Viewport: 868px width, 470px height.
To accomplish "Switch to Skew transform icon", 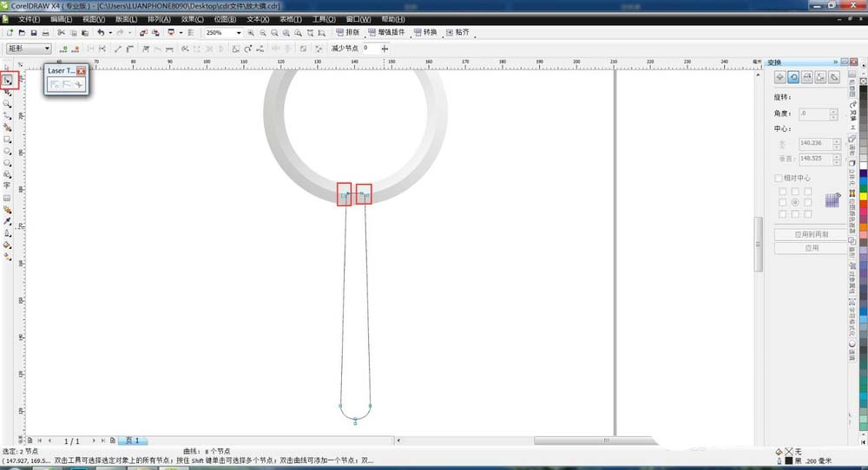I will pos(833,77).
